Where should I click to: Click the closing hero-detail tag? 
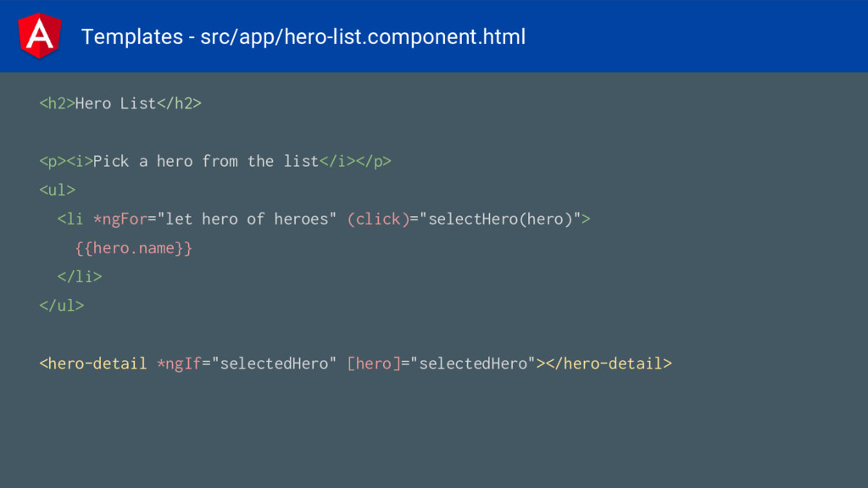609,363
